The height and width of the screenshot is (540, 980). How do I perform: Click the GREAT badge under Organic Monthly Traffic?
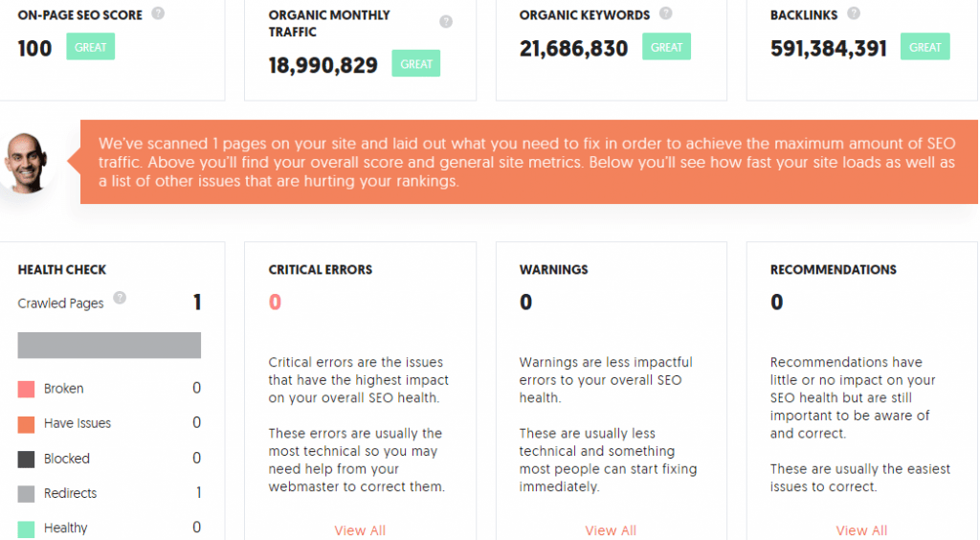pos(416,64)
